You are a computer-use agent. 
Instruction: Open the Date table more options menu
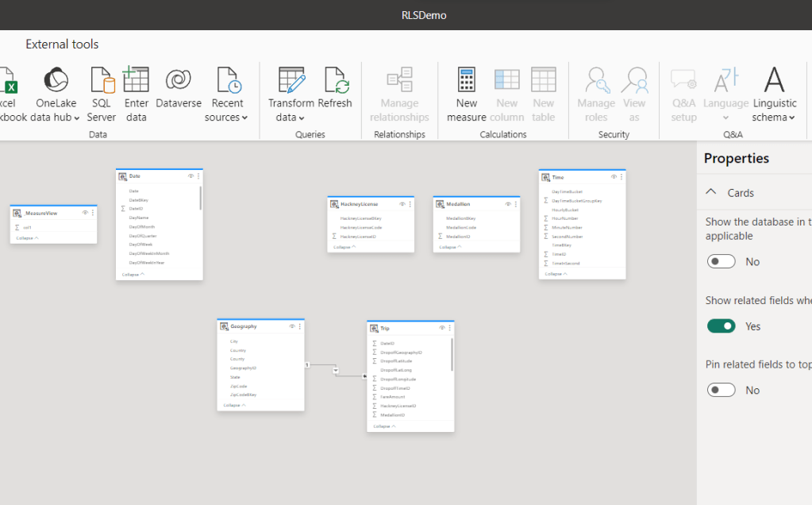pyautogui.click(x=198, y=175)
